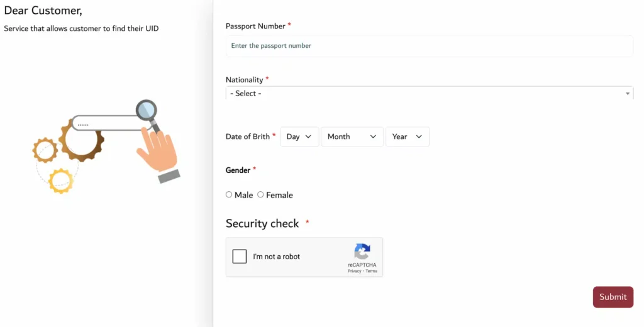This screenshot has width=644, height=327.
Task: Open the Nationality select dropdown
Action: [x=429, y=94]
